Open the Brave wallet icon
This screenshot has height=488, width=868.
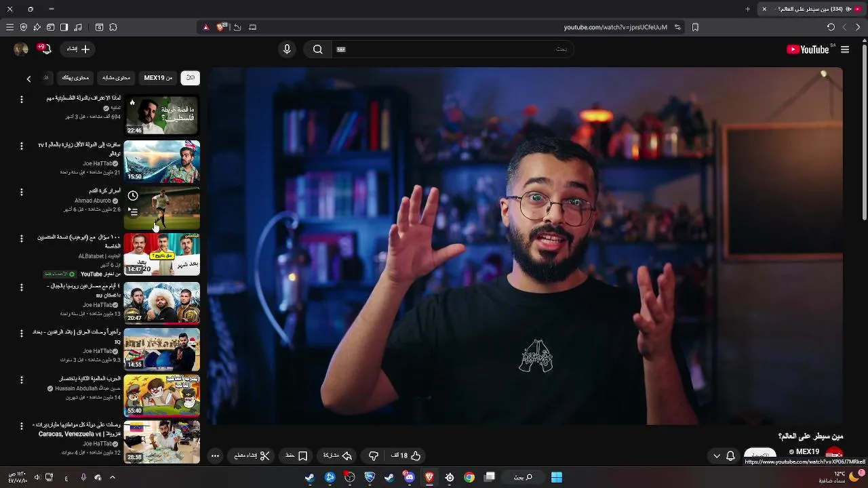pyautogui.click(x=50, y=27)
